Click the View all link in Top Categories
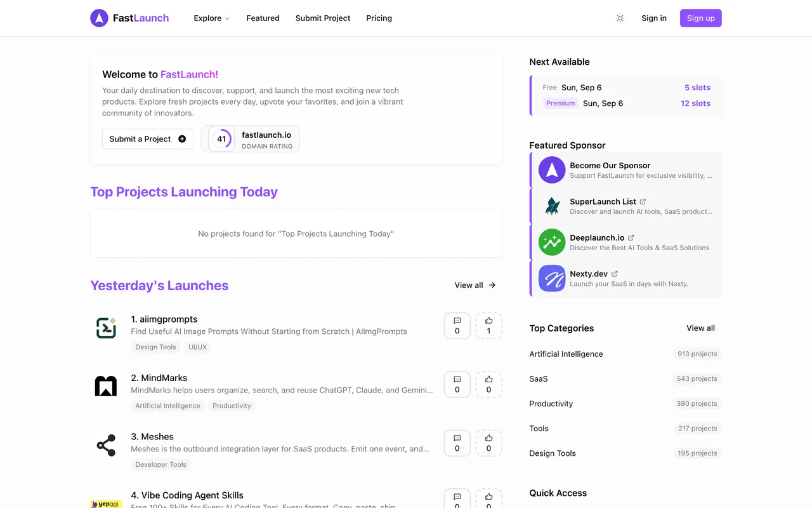The image size is (812, 508). pyautogui.click(x=700, y=328)
